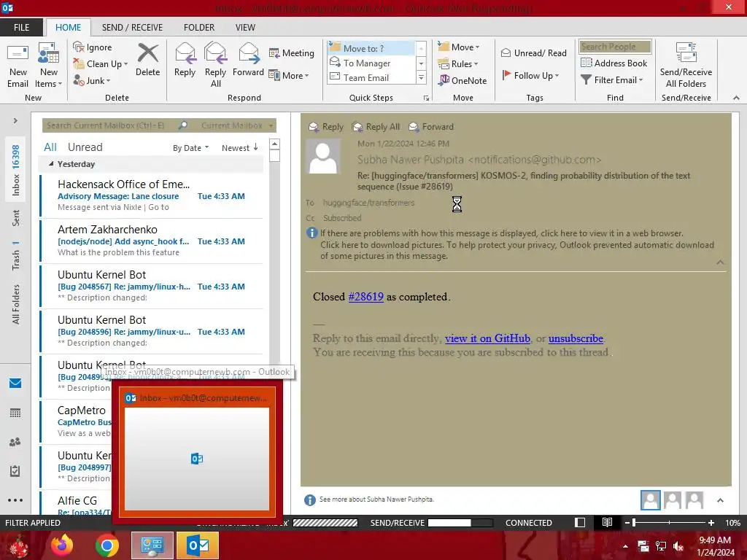Image resolution: width=747 pixels, height=560 pixels.
Task: Open the New Items menu
Action: point(49,66)
